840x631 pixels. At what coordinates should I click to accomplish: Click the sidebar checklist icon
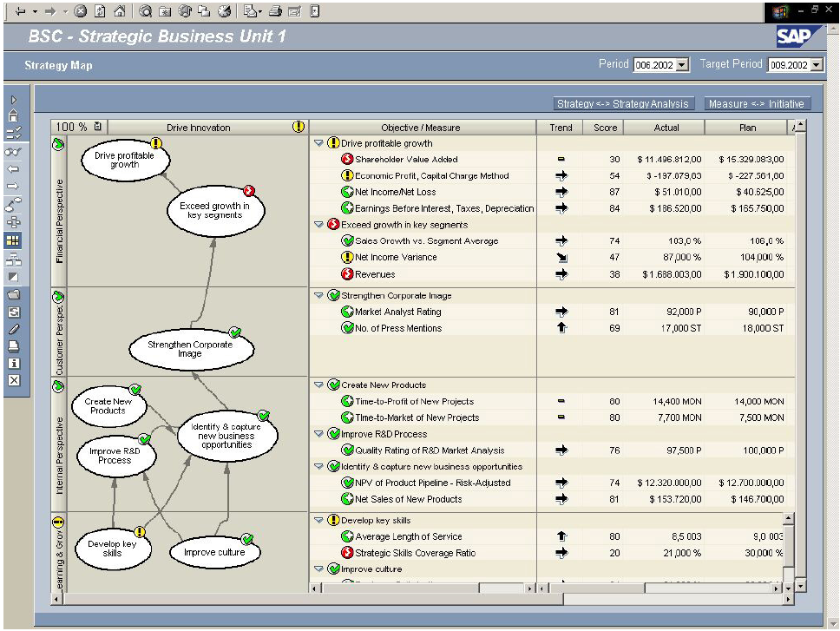coord(14,134)
